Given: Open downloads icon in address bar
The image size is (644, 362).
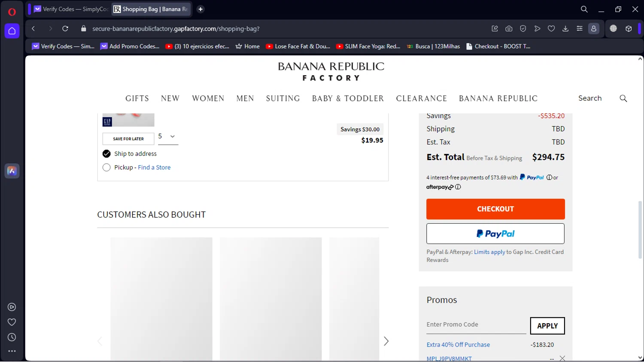Looking at the screenshot, I should (565, 29).
